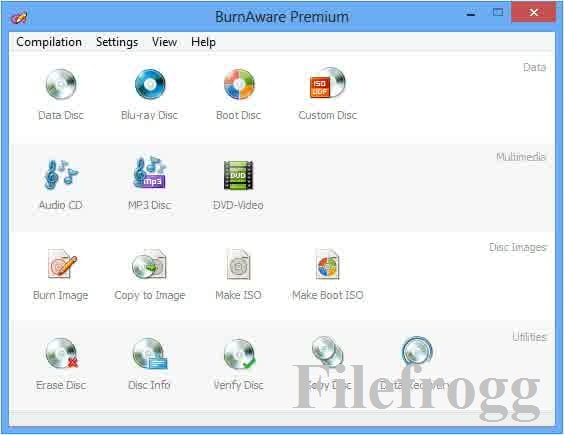Click the Utilities category label
This screenshot has width=564, height=435.
(x=529, y=337)
